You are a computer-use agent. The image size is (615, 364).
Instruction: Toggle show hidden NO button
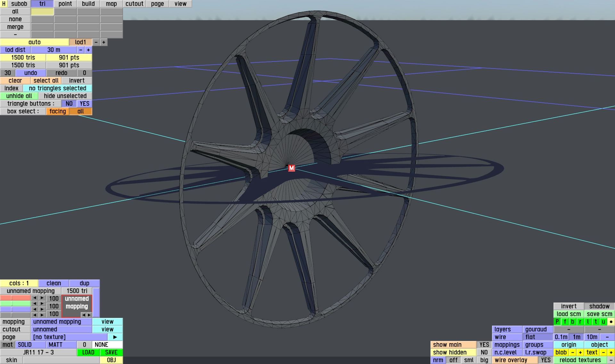(x=484, y=352)
